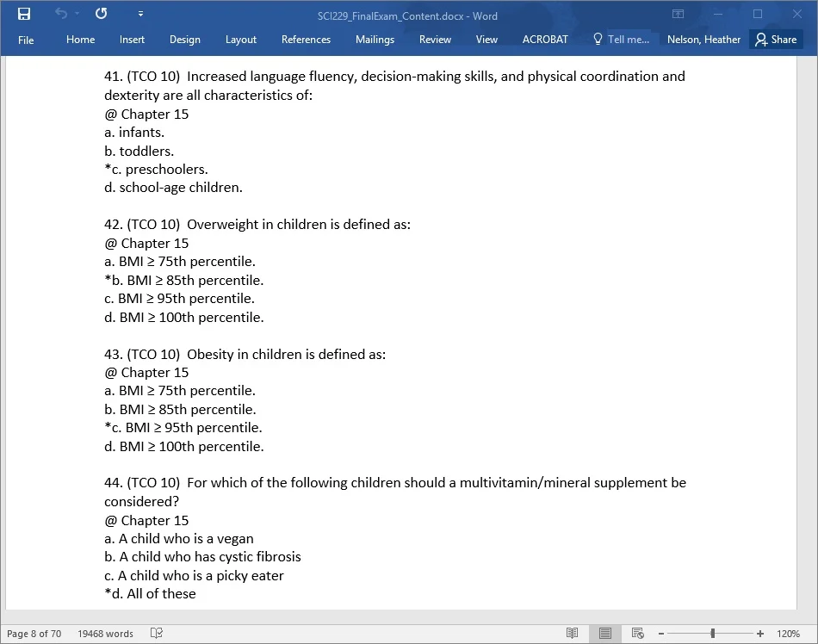
Task: Open the undo history dropdown arrow
Action: coord(77,14)
